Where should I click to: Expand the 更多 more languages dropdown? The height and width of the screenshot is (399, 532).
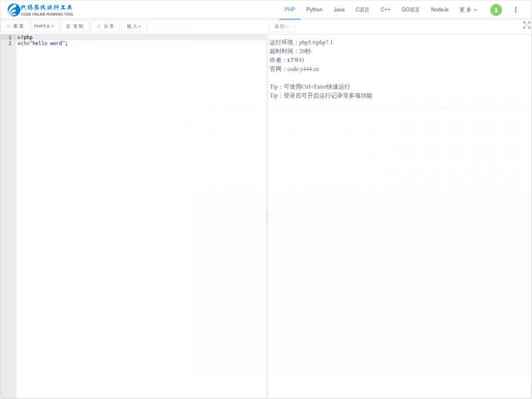click(468, 9)
